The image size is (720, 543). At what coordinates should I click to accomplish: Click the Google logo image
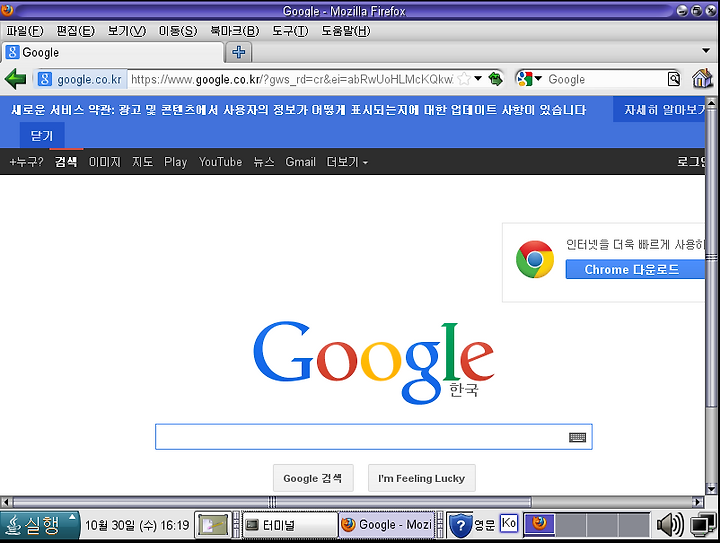(x=373, y=362)
